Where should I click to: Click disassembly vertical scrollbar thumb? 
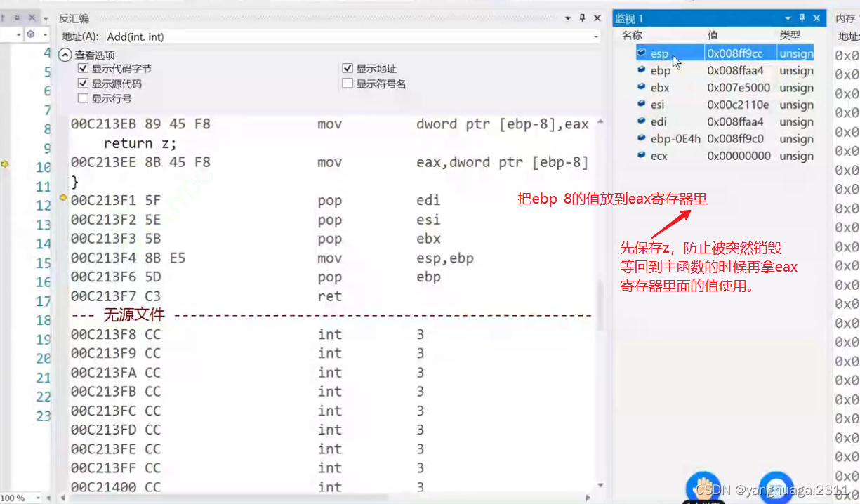point(600,305)
